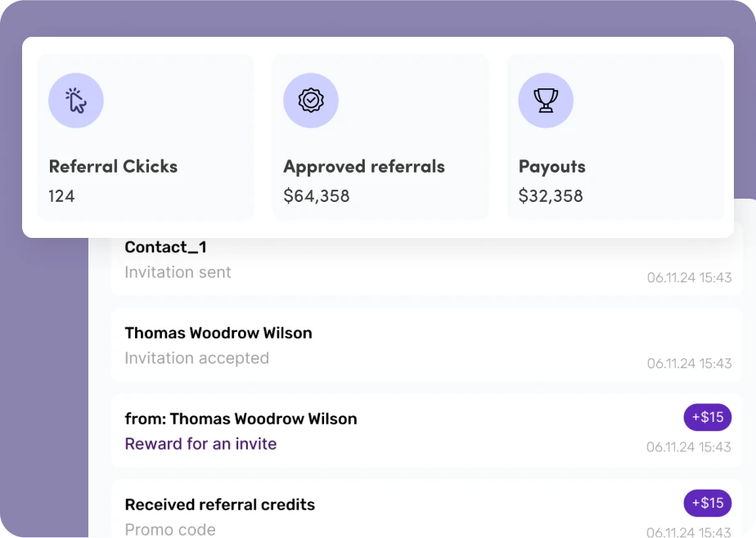Click the Promo code subtitle
756x538 pixels.
coord(170,529)
